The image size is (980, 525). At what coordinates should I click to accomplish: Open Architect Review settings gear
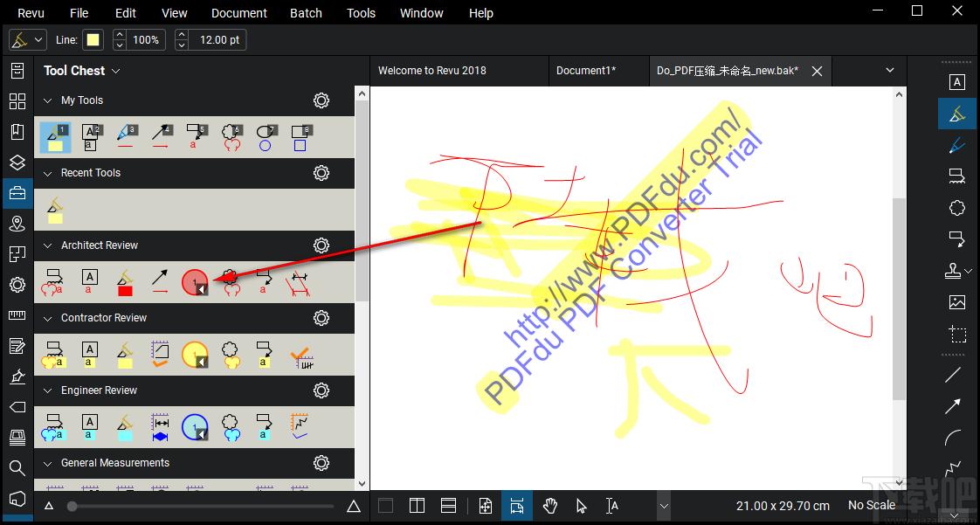coord(321,245)
